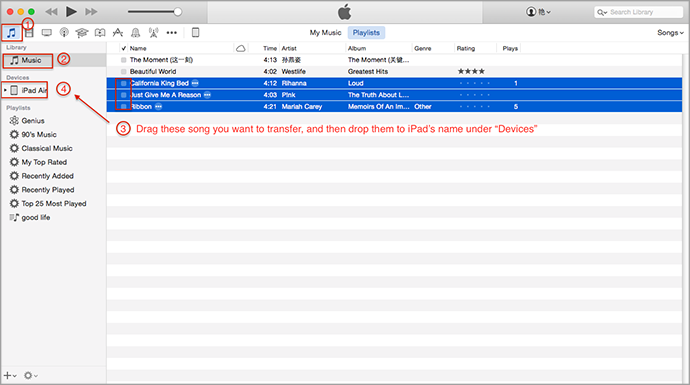Open the Internet Radio antenna icon
The height and width of the screenshot is (385, 690).
(153, 33)
